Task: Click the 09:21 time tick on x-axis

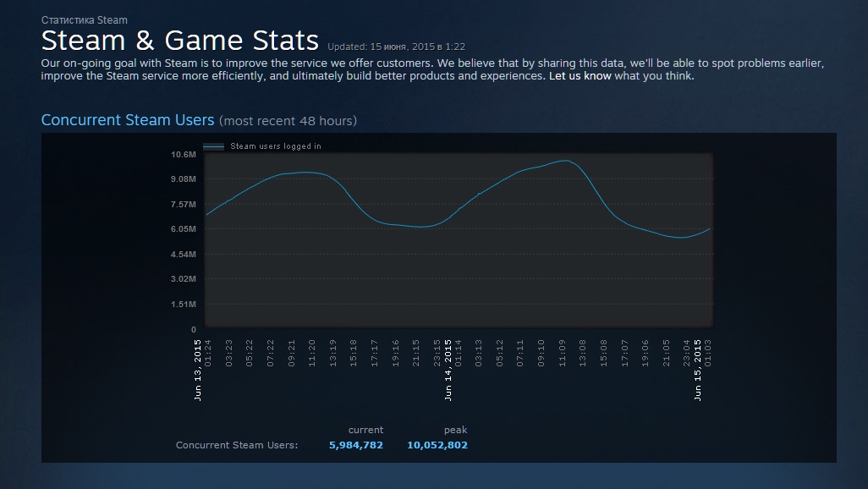Action: click(292, 354)
